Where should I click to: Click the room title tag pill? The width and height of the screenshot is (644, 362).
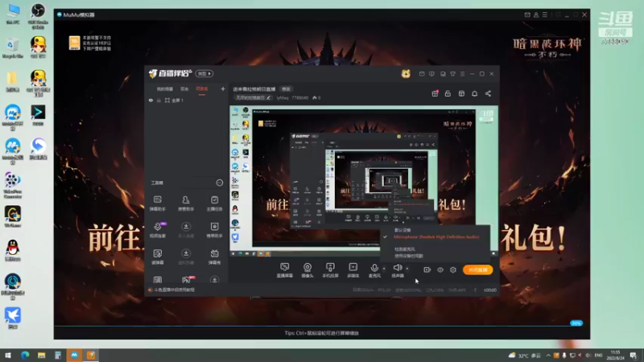pos(253,97)
